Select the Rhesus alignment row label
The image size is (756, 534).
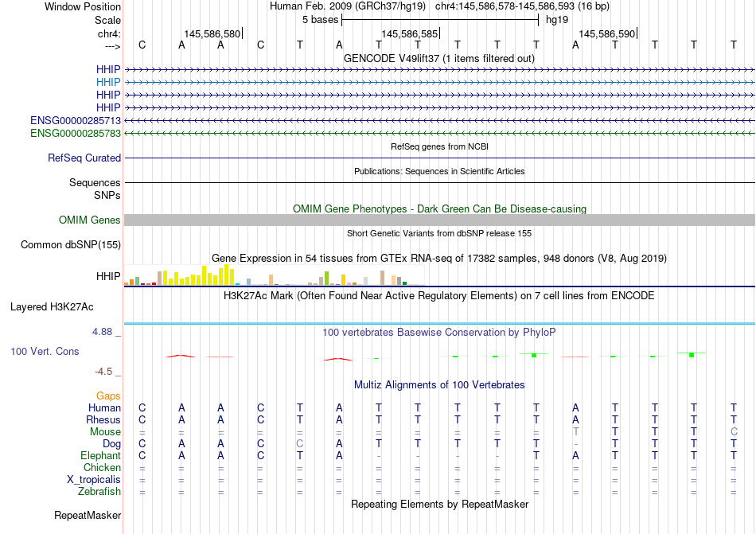[x=103, y=419]
